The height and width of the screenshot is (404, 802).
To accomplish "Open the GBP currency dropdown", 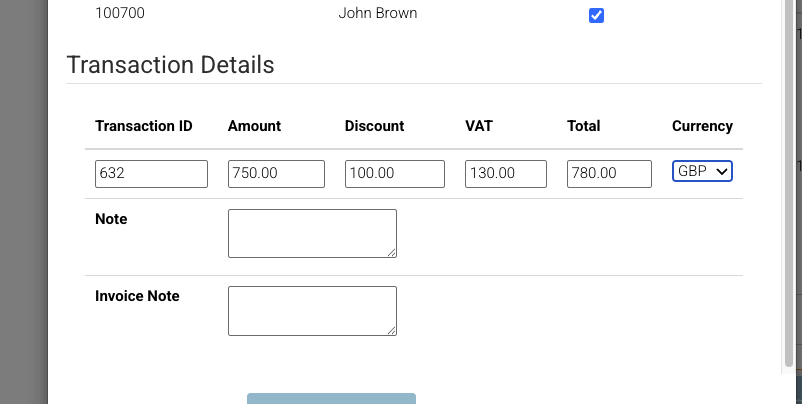I will coord(702,172).
